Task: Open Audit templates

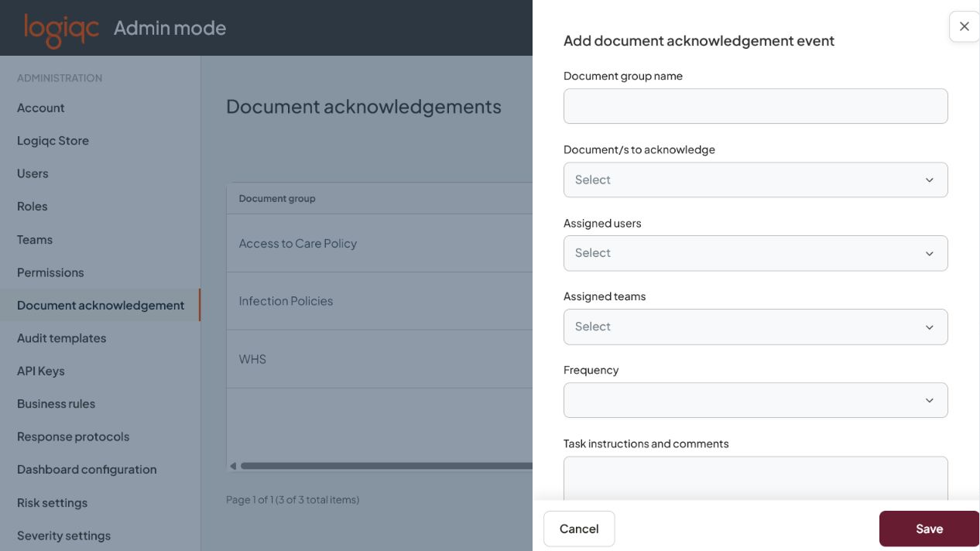Action: (61, 338)
